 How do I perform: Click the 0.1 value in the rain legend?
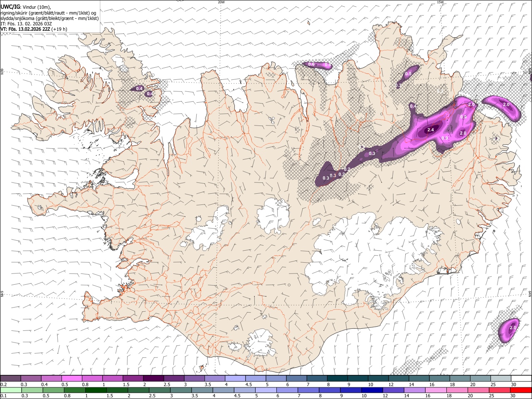click(x=3, y=396)
